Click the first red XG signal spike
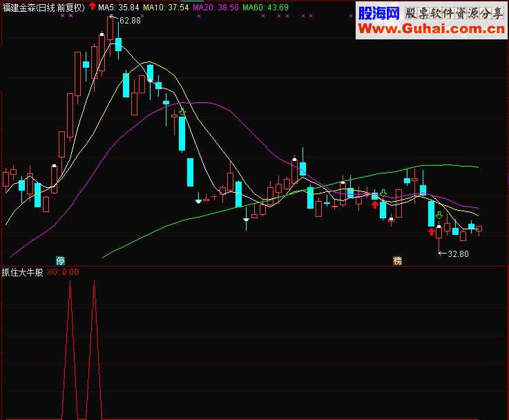The width and height of the screenshot is (509, 420). 70,349
